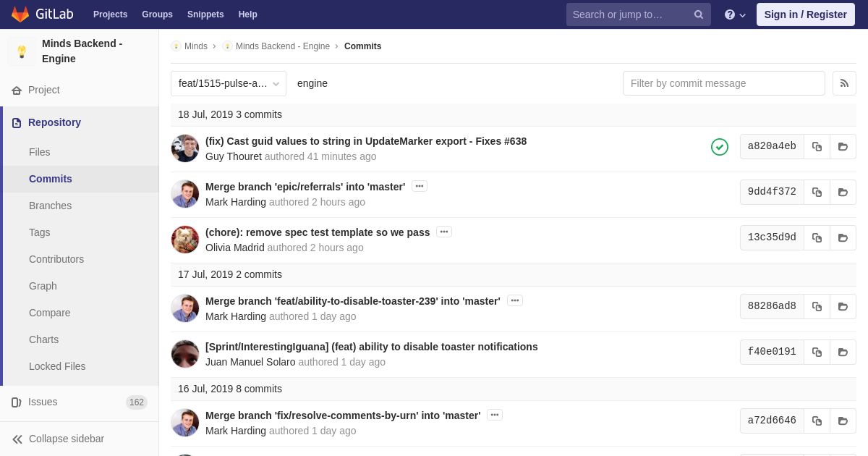Browse files at commit 9dd4f372
This screenshot has width=868, height=456.
[x=843, y=192]
